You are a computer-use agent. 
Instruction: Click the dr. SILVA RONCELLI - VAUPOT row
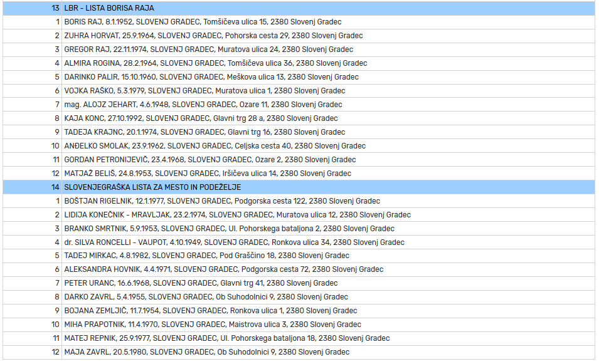299,242
